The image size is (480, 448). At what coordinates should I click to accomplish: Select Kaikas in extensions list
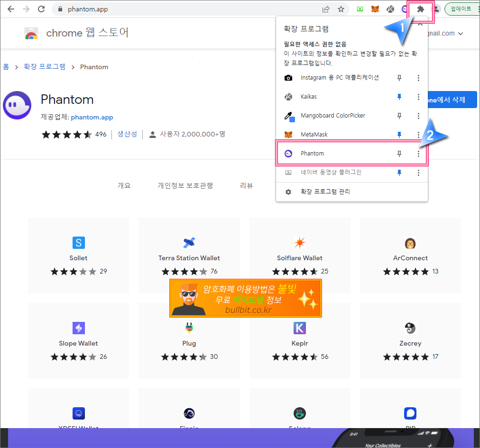tap(309, 97)
